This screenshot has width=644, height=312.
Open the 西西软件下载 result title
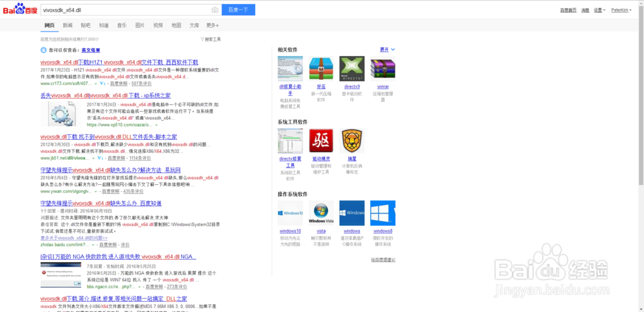120,63
